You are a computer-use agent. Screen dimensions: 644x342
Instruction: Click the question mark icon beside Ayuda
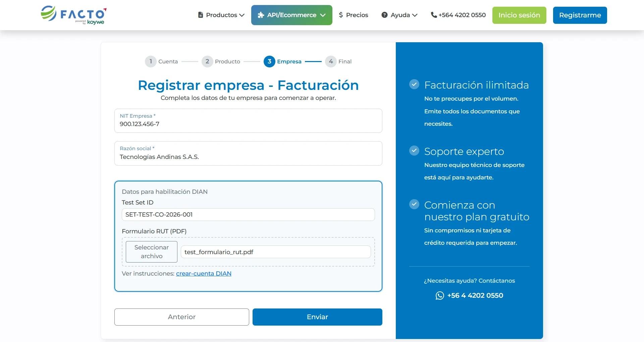coord(384,15)
